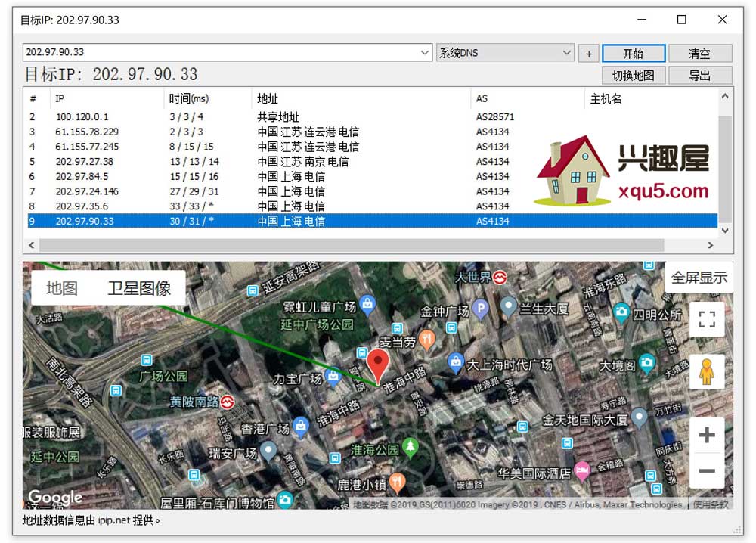
Task: Click the 屋里厢-石库门博物馆 camera icon
Action: click(x=285, y=500)
